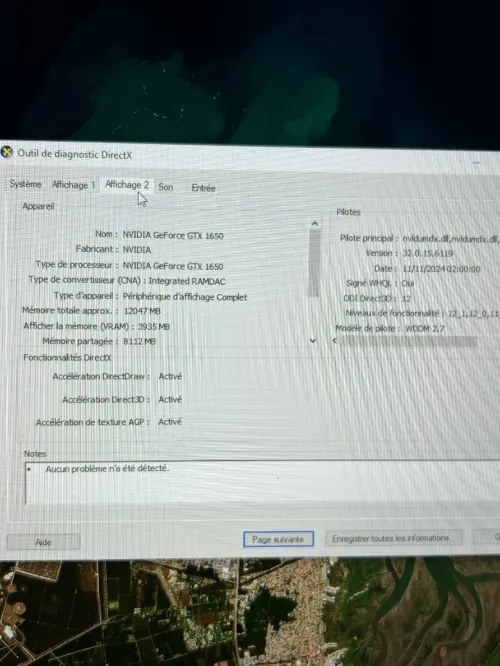500x666 pixels.
Task: Select the NVIDIA GeForce GTX 1650 name value
Action: 173,235
